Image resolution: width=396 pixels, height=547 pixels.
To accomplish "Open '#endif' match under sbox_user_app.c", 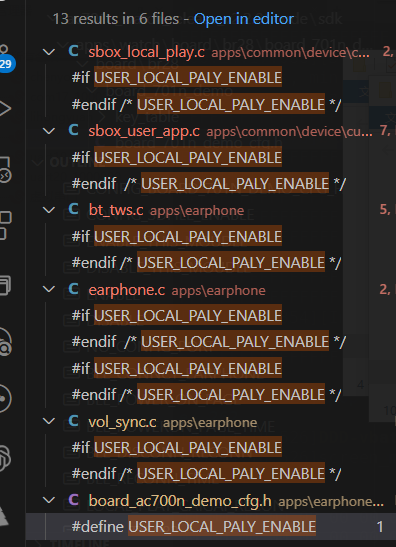I will coord(209,183).
